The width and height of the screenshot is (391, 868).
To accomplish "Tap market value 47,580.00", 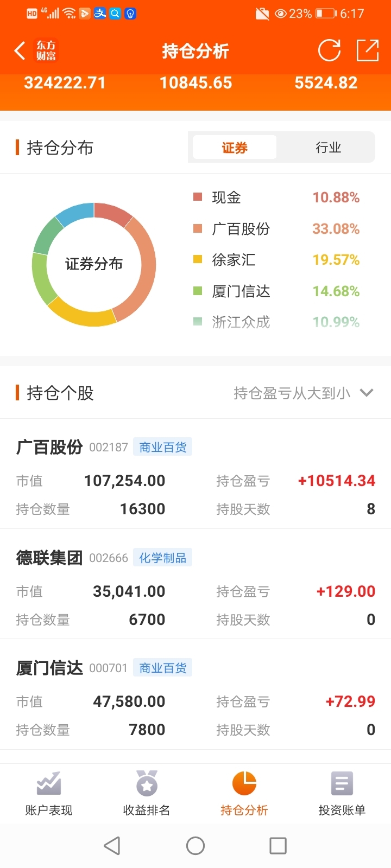I will tap(129, 701).
